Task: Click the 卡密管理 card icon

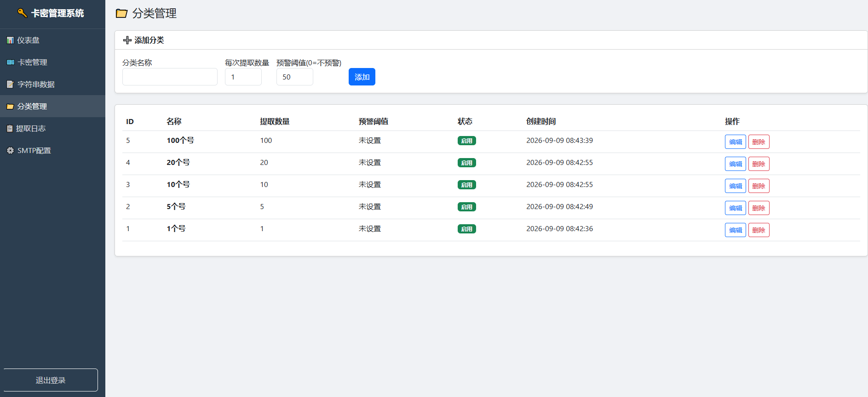Action: (11, 62)
